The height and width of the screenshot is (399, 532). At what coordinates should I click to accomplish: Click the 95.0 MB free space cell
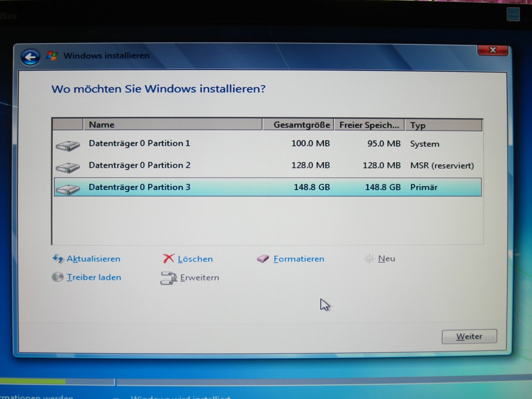[384, 144]
